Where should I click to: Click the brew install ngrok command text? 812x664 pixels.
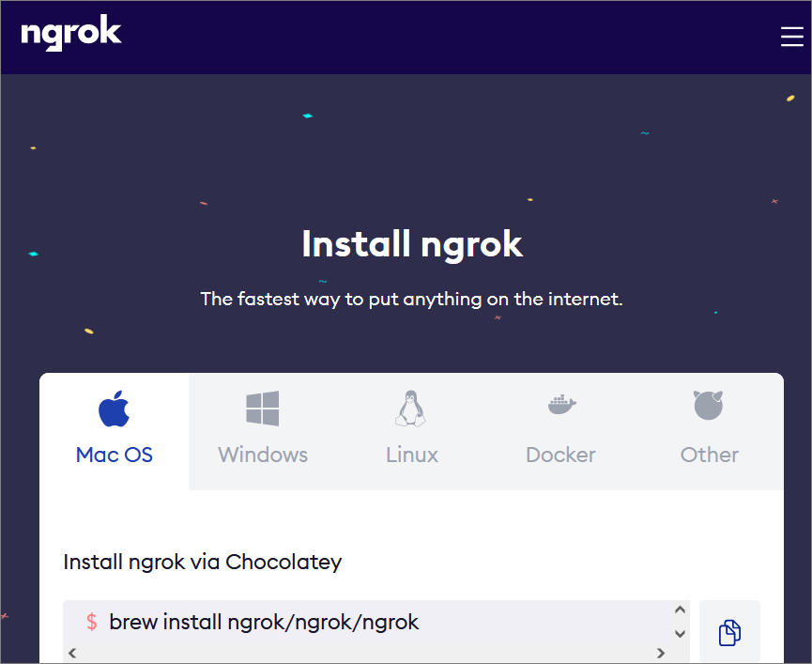click(264, 622)
